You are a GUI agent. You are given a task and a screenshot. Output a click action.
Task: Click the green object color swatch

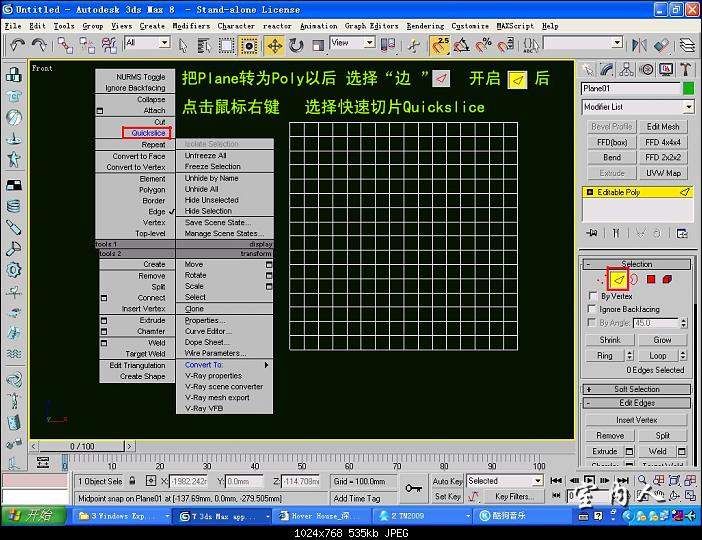click(686, 88)
